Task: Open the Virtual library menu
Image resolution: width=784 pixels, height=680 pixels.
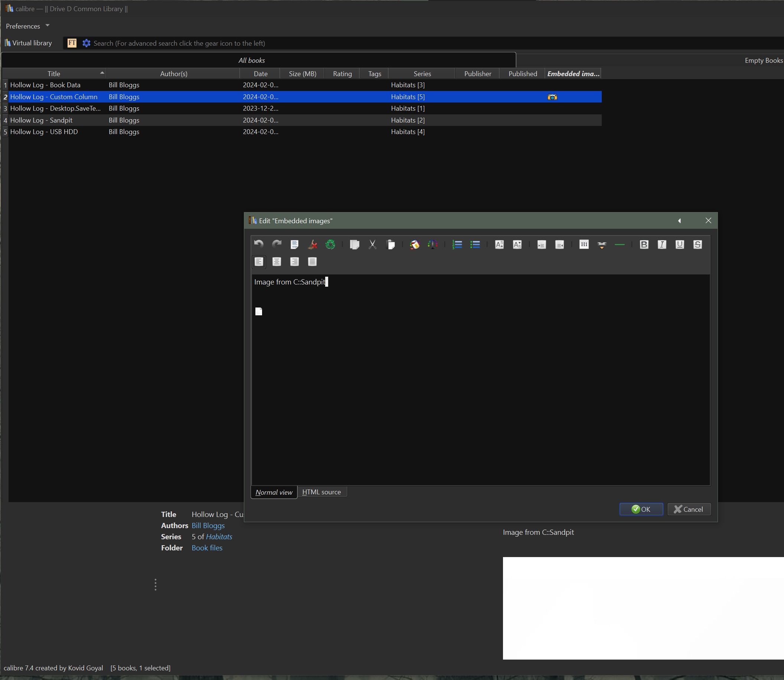Action: (28, 43)
